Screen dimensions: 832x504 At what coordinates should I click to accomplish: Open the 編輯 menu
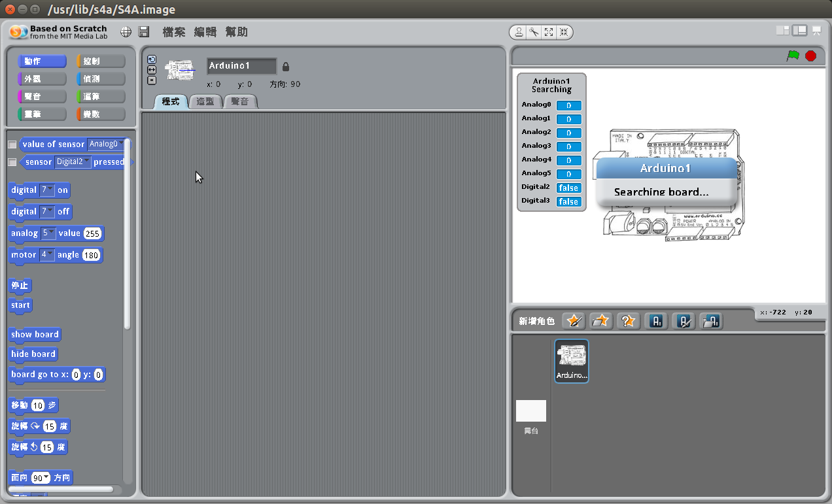coord(205,32)
